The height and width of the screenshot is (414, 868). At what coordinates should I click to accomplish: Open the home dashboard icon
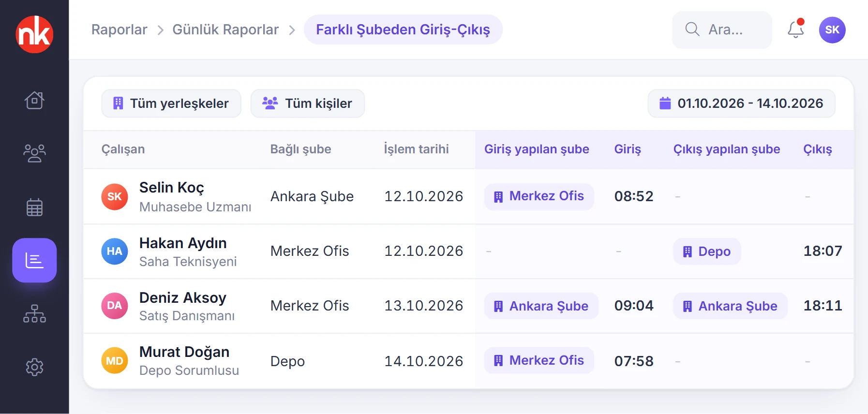[x=34, y=100]
